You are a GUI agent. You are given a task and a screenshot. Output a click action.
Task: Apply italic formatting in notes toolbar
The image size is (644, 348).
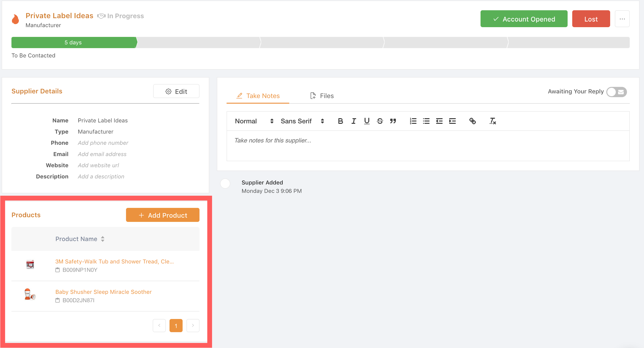(x=353, y=121)
